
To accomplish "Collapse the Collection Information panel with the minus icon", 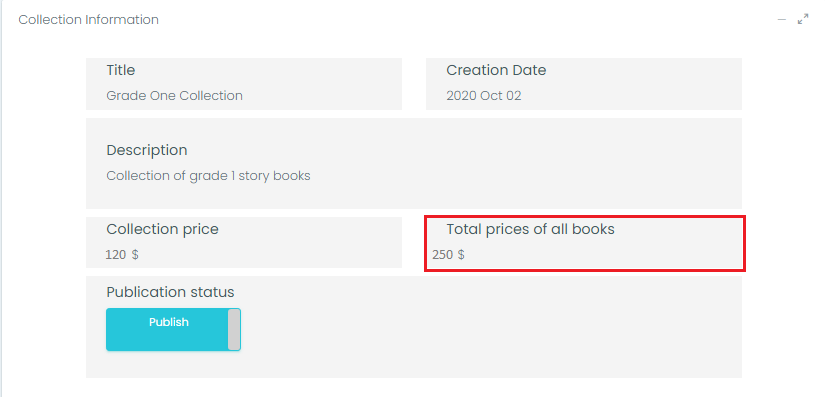I will (782, 20).
